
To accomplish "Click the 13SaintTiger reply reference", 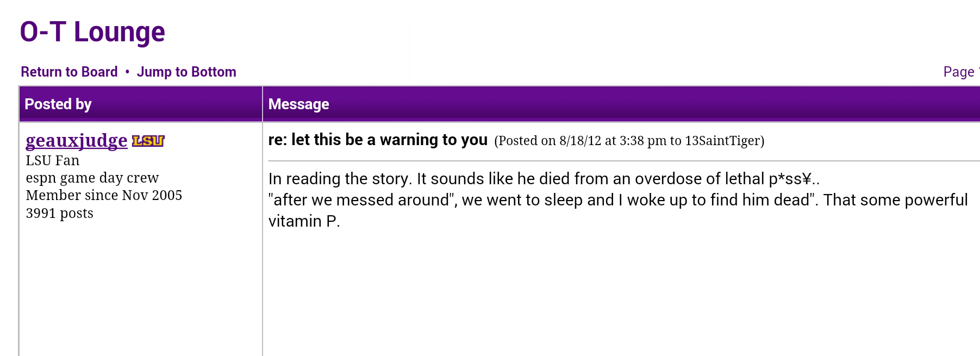I will 722,141.
